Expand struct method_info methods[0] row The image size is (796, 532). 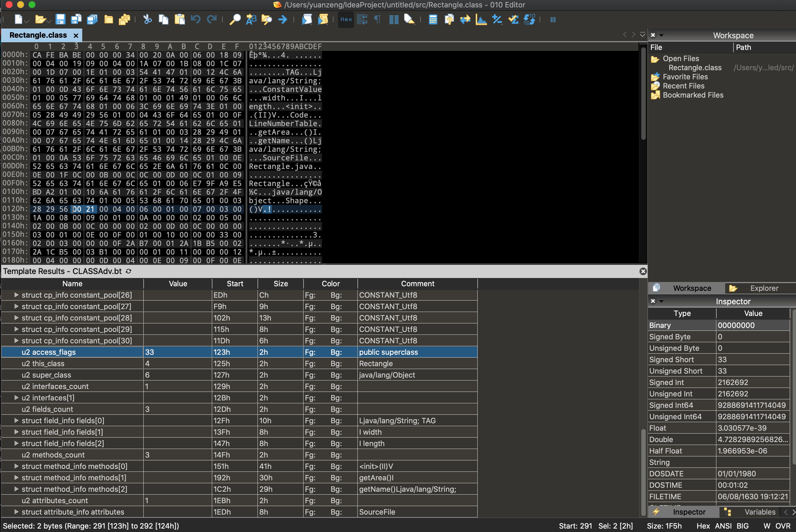[x=16, y=466]
